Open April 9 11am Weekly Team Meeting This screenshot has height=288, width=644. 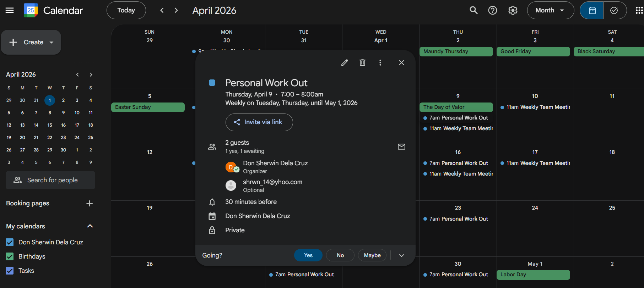456,128
